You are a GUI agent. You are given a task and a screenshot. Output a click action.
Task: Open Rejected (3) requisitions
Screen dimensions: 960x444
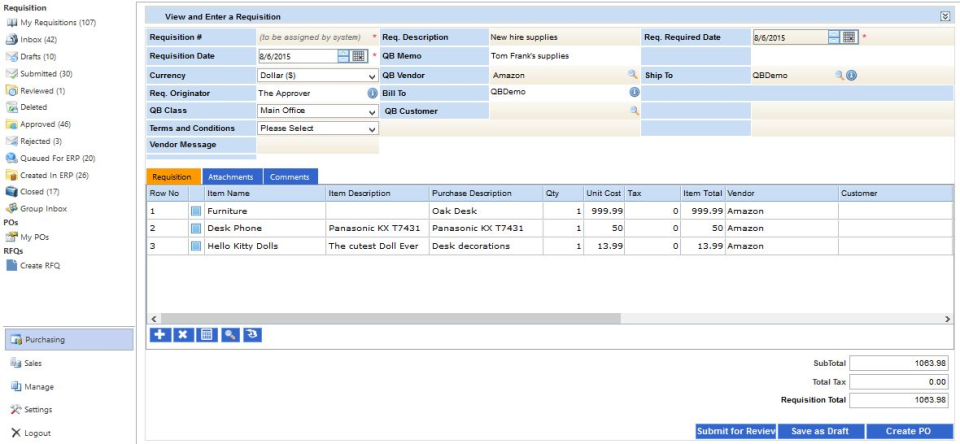(x=34, y=141)
